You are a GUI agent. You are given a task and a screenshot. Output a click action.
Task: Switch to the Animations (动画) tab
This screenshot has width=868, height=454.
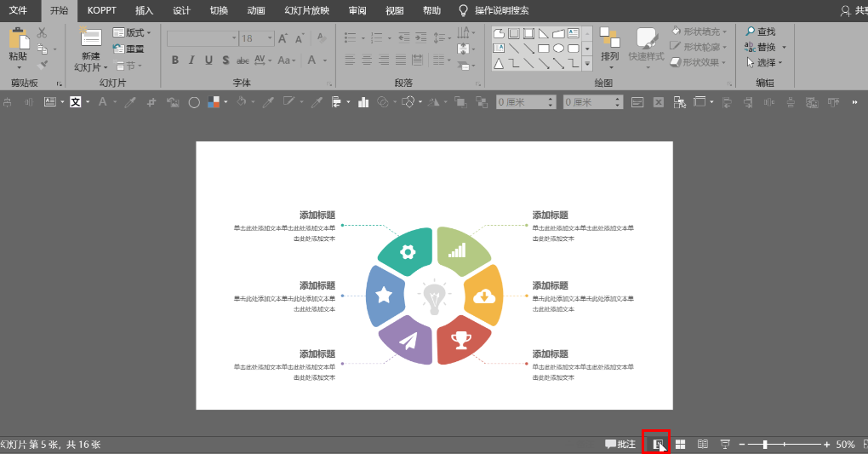click(256, 10)
